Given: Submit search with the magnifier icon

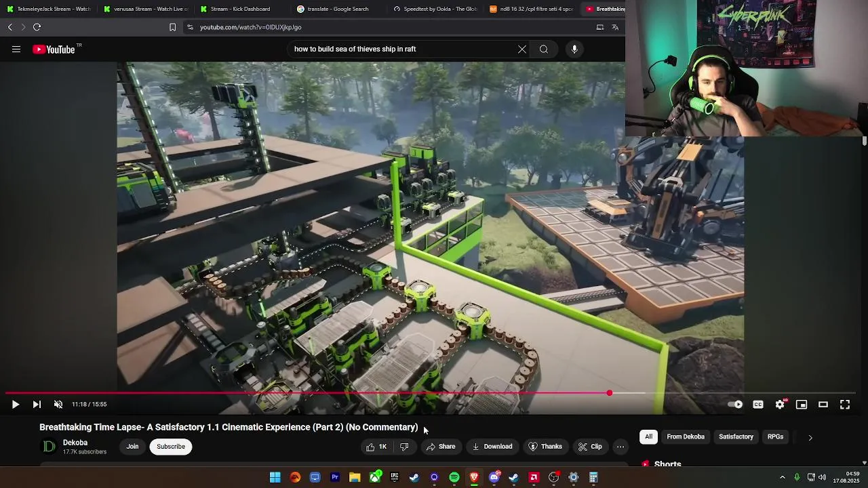Looking at the screenshot, I should [544, 49].
